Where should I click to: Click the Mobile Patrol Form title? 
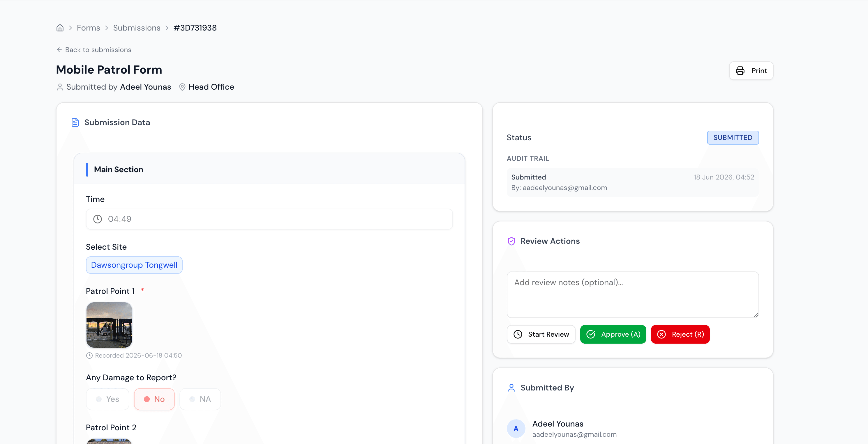click(x=109, y=70)
